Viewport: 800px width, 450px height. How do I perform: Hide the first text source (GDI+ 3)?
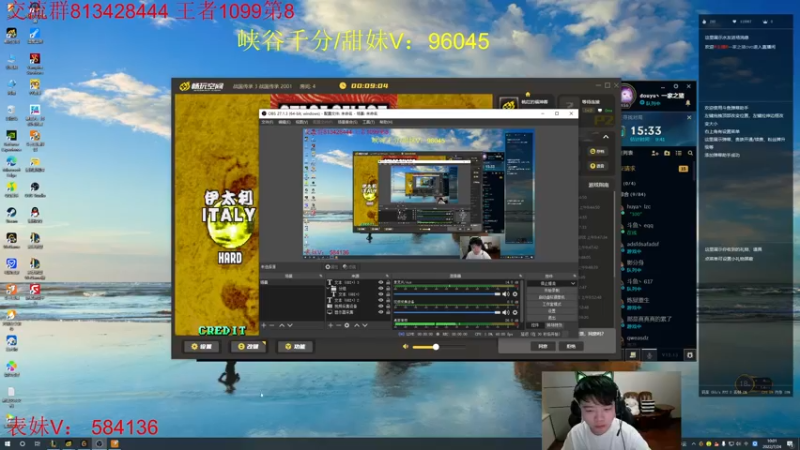tap(381, 282)
